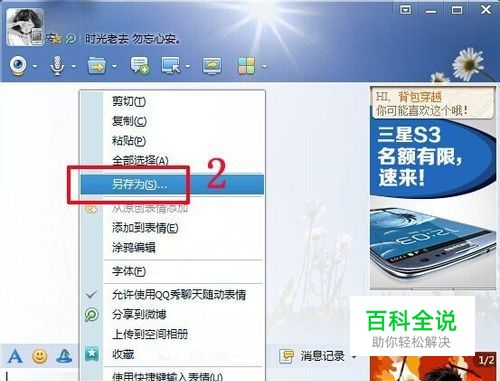The image size is (500, 381).
Task: Click 收藏 menu item
Action: point(173,354)
